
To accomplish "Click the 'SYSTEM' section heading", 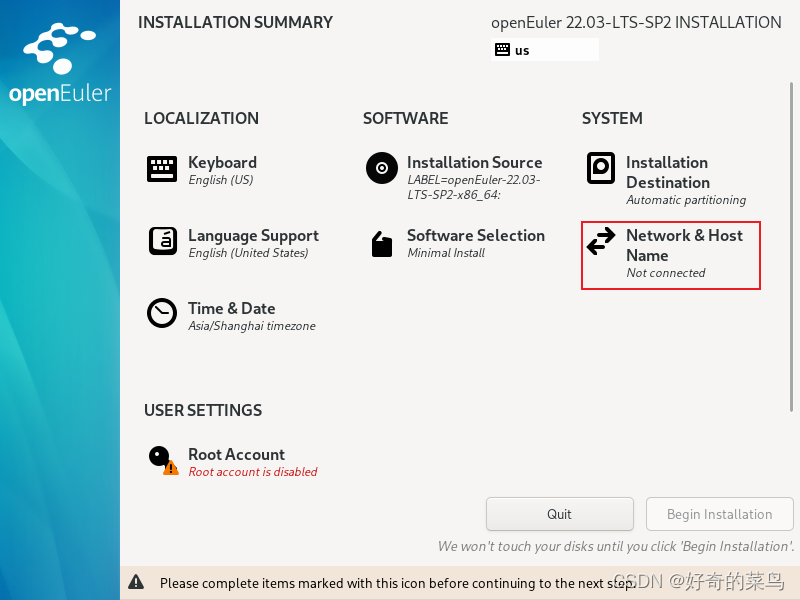I will pyautogui.click(x=612, y=118).
